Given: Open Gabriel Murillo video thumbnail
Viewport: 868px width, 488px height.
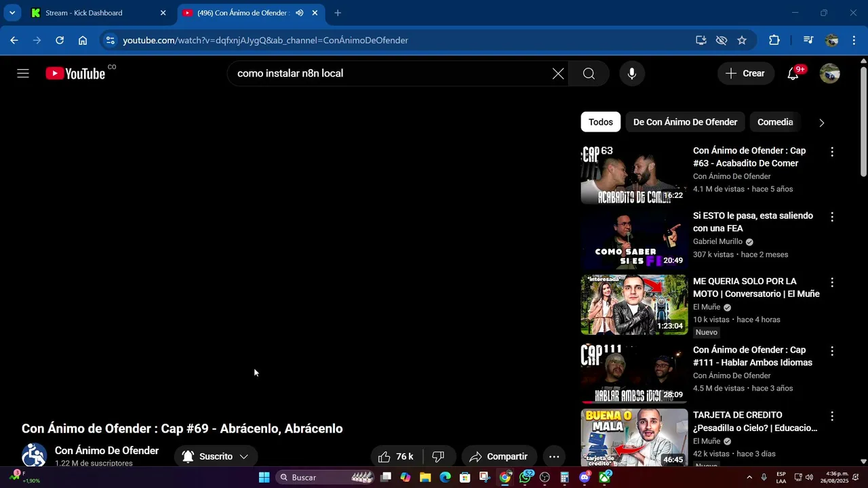Looking at the screenshot, I should click(x=634, y=239).
